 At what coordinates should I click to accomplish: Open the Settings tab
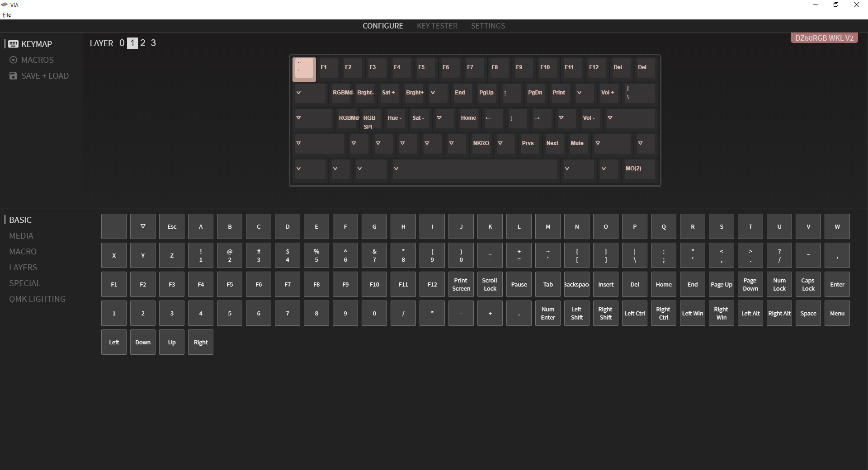(x=488, y=26)
